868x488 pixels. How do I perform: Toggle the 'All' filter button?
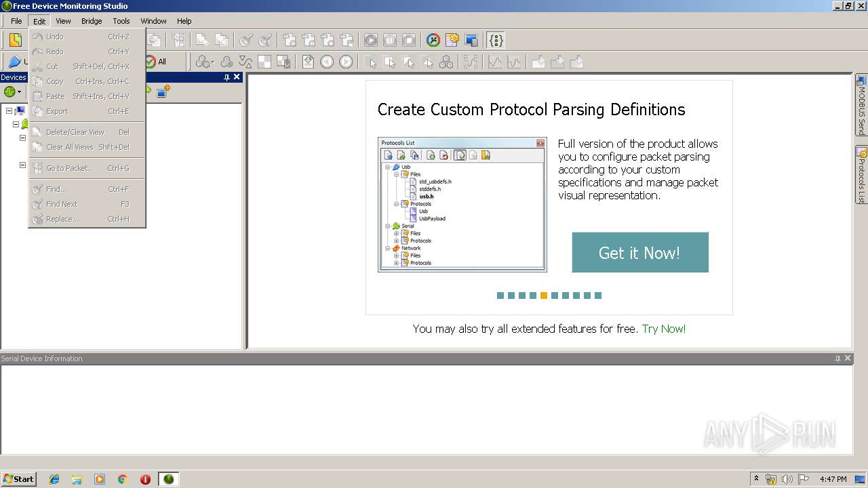click(x=155, y=62)
